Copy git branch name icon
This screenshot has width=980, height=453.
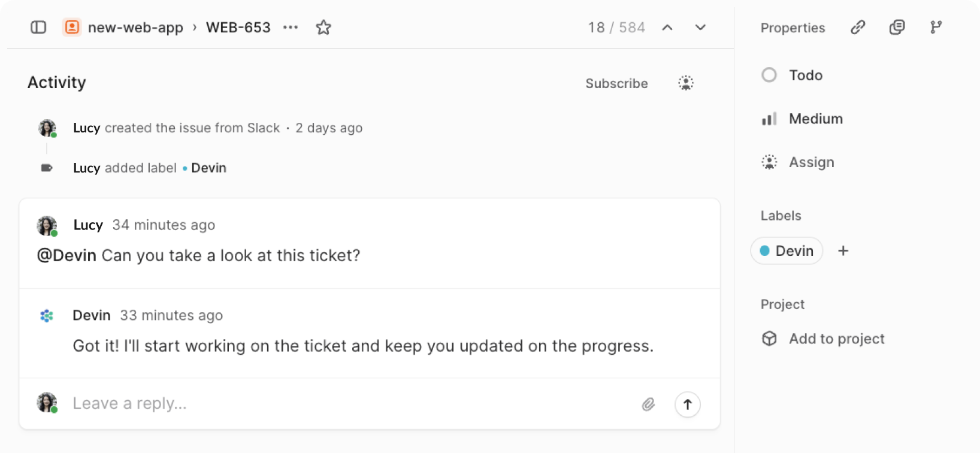coord(936,28)
